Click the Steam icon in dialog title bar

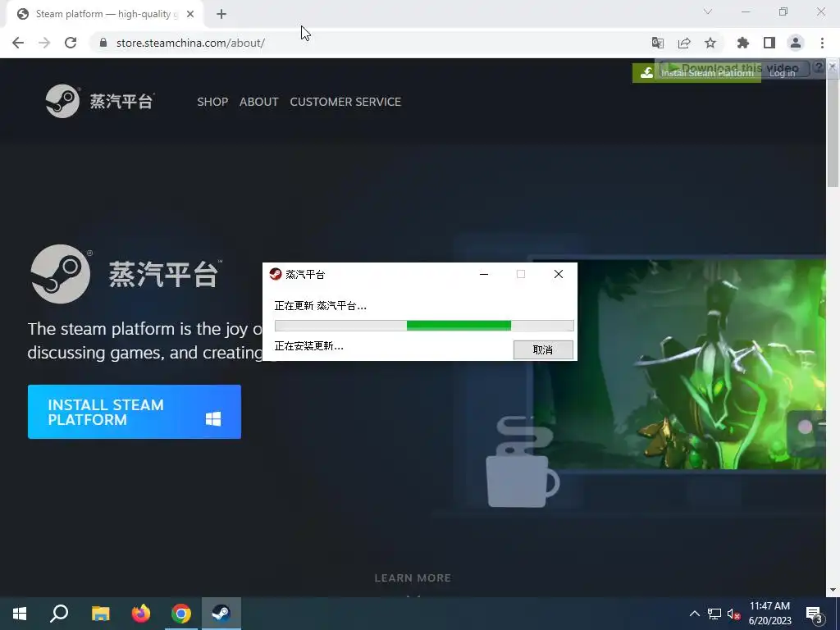coord(276,274)
